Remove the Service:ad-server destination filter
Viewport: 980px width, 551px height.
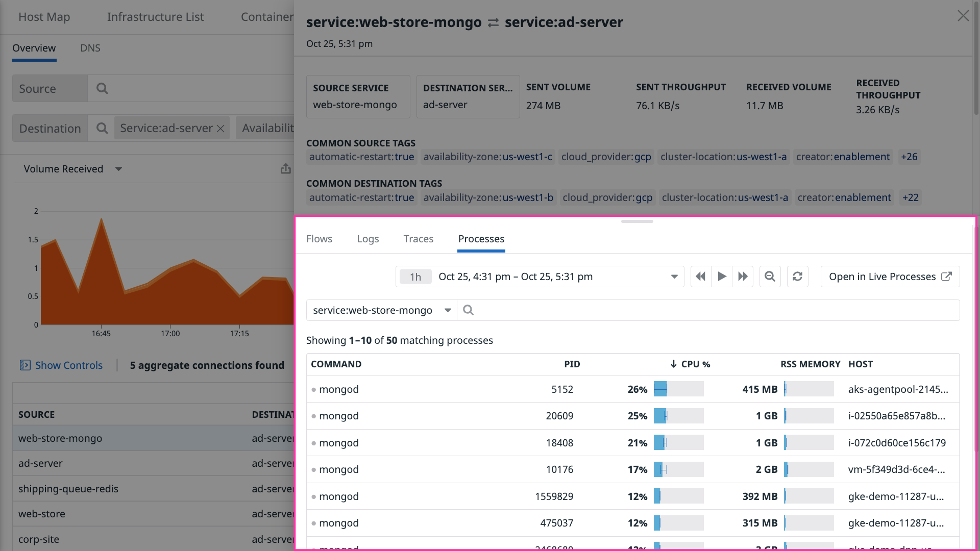(x=220, y=128)
